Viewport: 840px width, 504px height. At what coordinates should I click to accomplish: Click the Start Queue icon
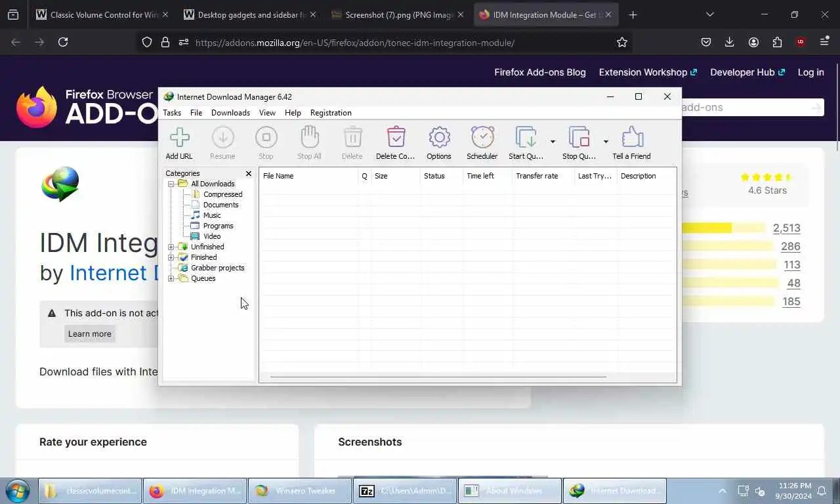(526, 138)
